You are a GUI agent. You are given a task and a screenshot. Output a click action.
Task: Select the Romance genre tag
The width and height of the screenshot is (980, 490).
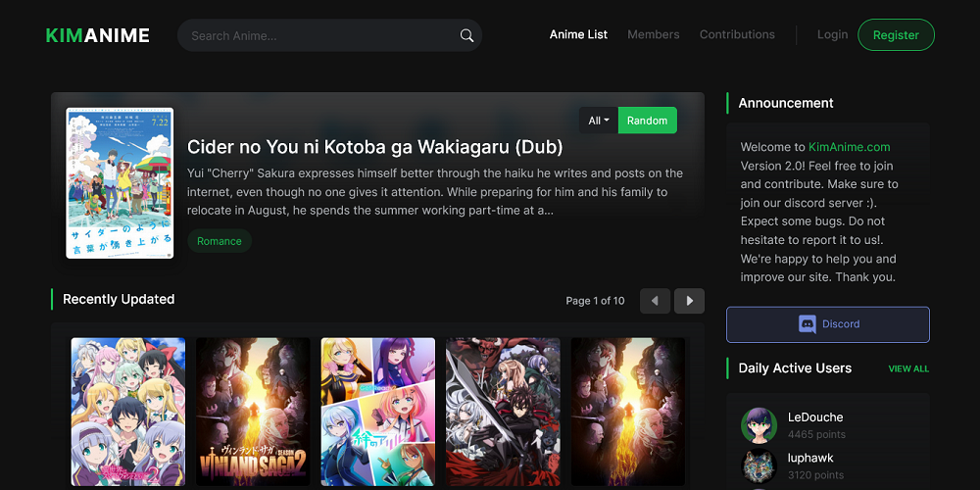click(220, 241)
